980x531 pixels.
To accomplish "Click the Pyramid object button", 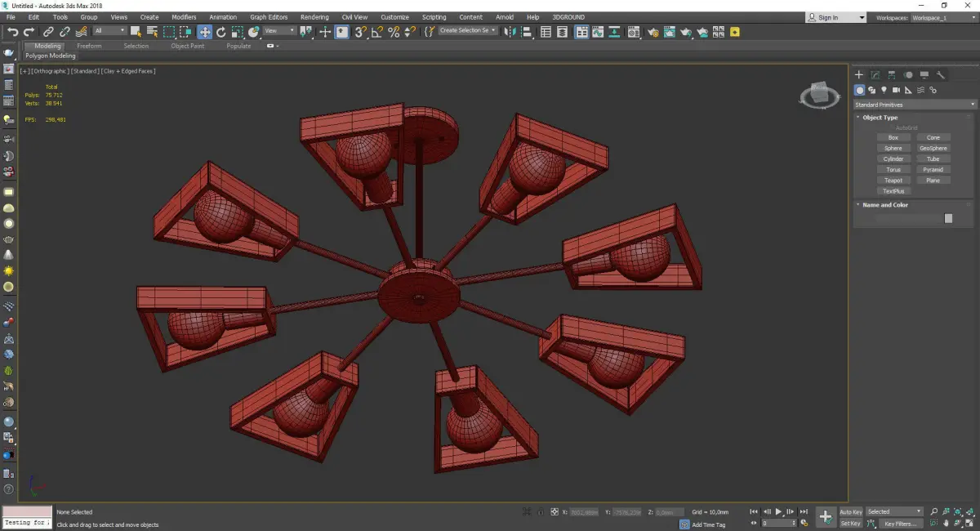I will [933, 170].
